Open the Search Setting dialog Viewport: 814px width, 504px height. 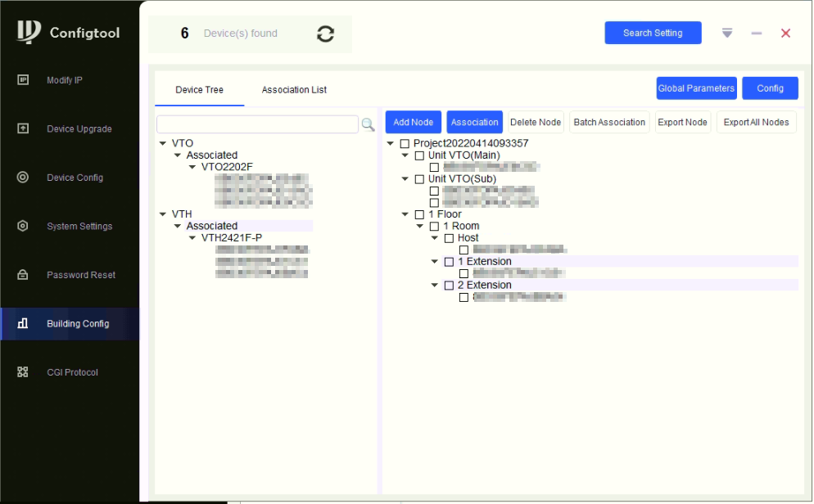[x=652, y=34]
